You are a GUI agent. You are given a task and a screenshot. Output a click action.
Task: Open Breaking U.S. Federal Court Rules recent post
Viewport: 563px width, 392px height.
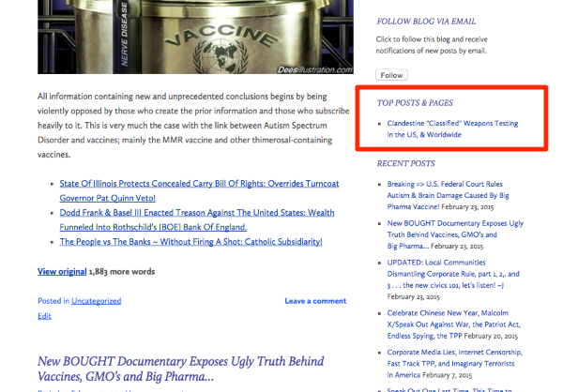tap(449, 195)
